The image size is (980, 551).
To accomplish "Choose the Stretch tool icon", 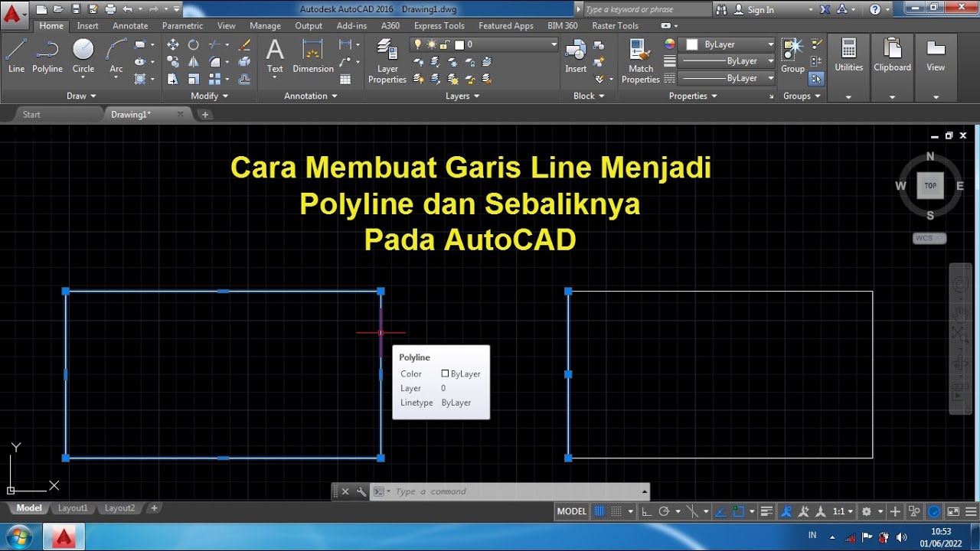I will tap(173, 79).
